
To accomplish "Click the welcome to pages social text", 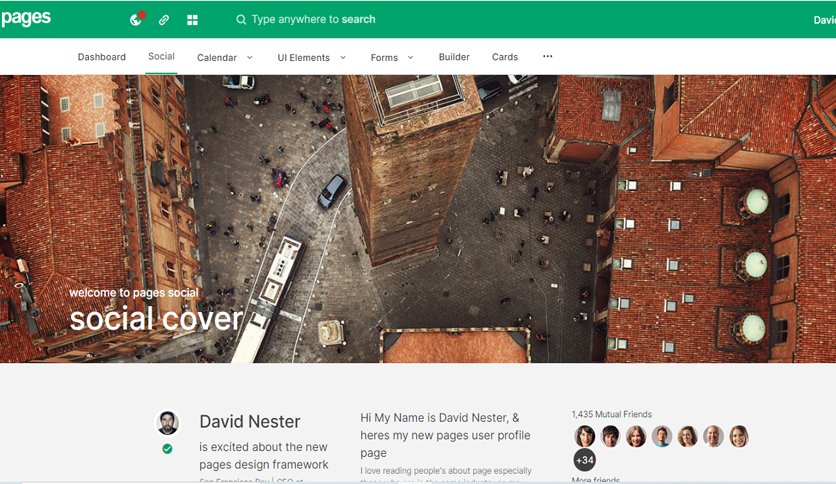I will 134,293.
